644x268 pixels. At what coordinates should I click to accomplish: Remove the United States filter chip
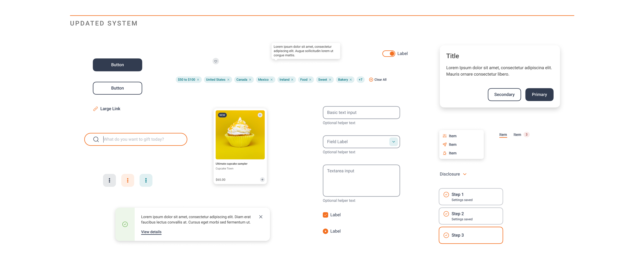pyautogui.click(x=228, y=80)
